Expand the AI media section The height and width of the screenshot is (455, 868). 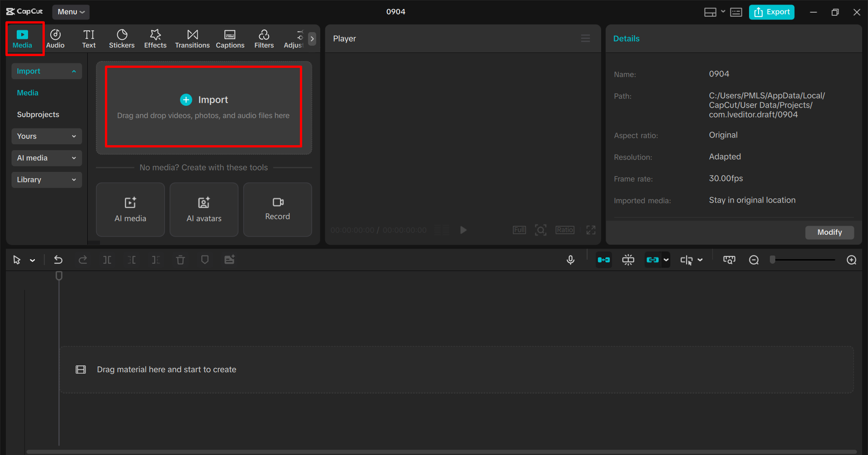coord(47,158)
